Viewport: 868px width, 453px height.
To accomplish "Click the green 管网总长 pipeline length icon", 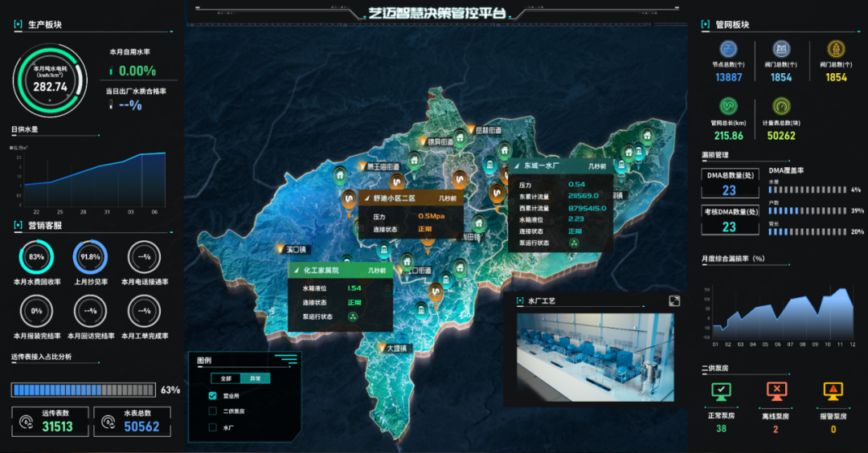I will 727,107.
